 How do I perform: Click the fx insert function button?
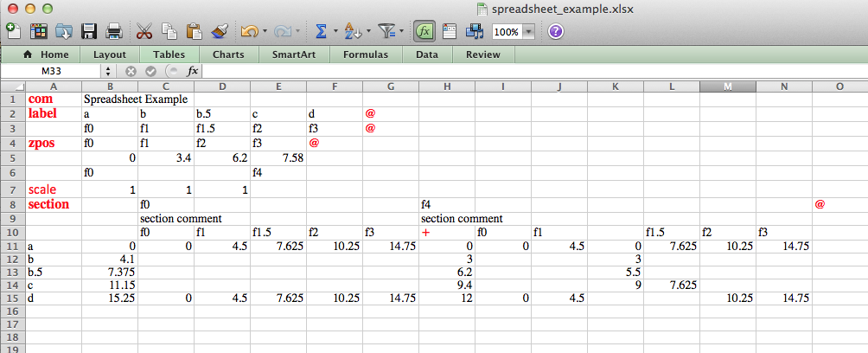pyautogui.click(x=193, y=71)
